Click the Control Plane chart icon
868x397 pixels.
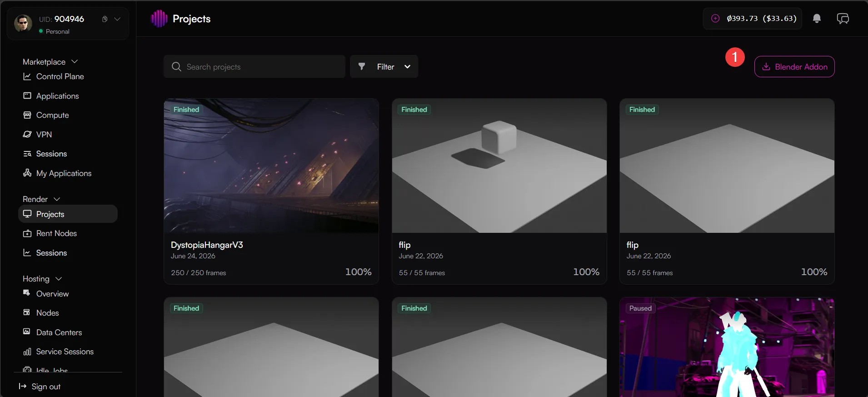(27, 76)
